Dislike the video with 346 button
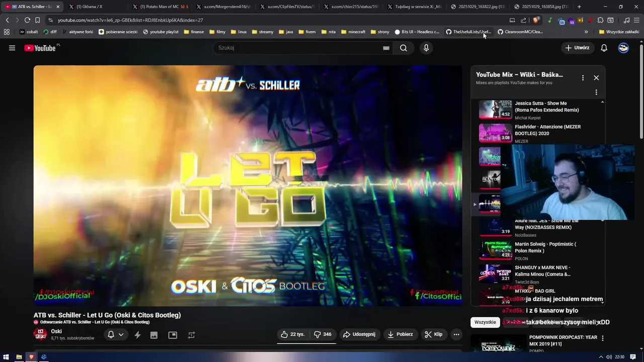 coord(323,334)
